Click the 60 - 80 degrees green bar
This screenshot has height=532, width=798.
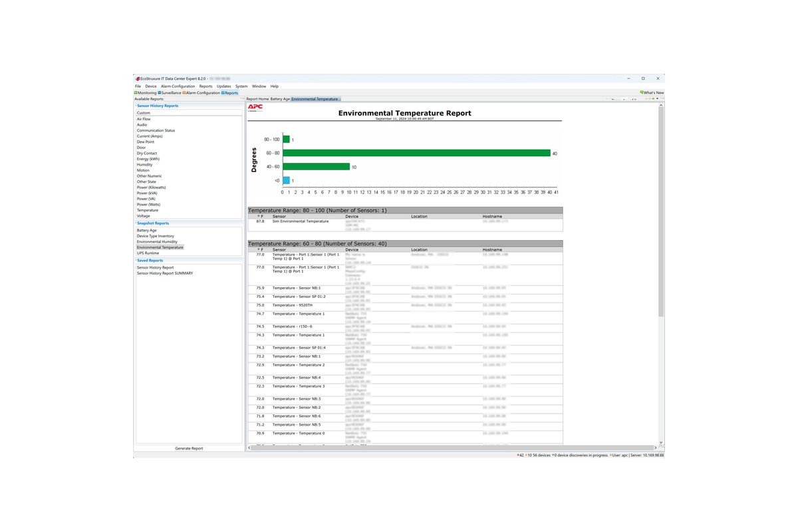point(416,153)
